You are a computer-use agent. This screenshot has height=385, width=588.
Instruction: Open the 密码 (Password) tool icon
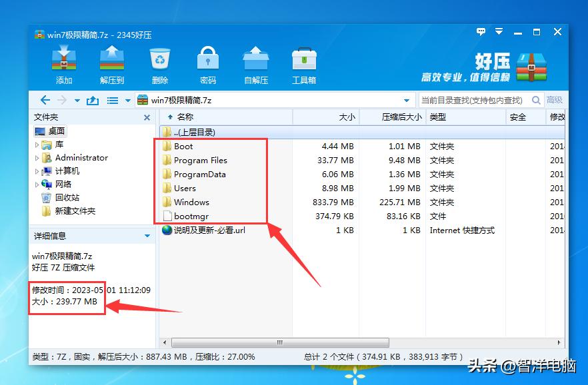(x=207, y=63)
